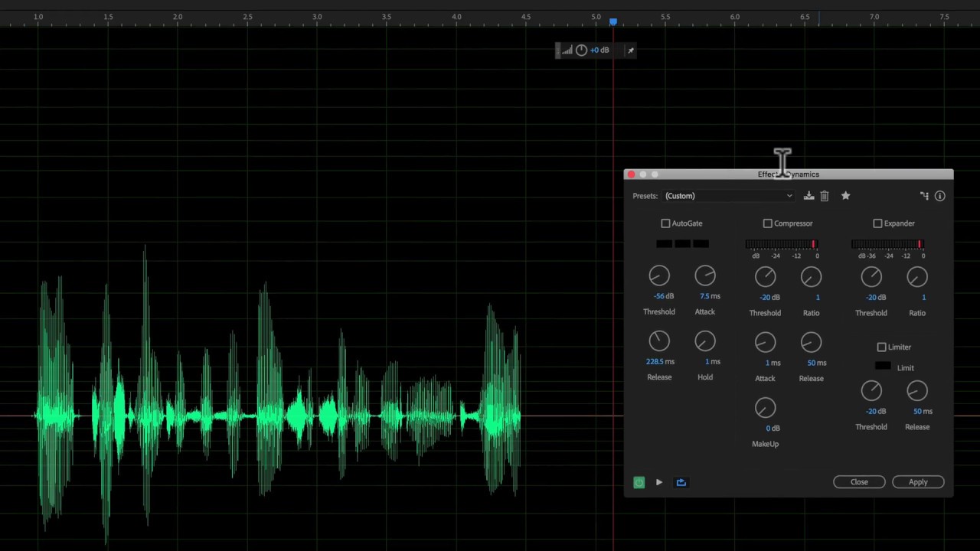Edit the 0 dB MakeUp value
The image size is (980, 551).
(773, 429)
